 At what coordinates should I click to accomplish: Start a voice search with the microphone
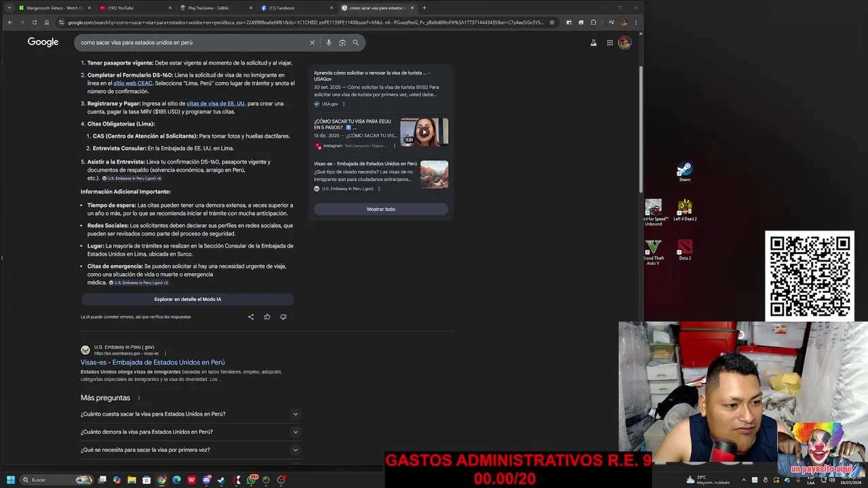click(329, 43)
